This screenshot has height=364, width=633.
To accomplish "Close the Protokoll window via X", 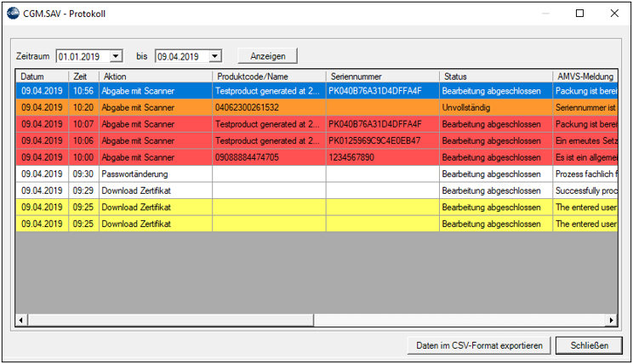I will click(x=614, y=14).
